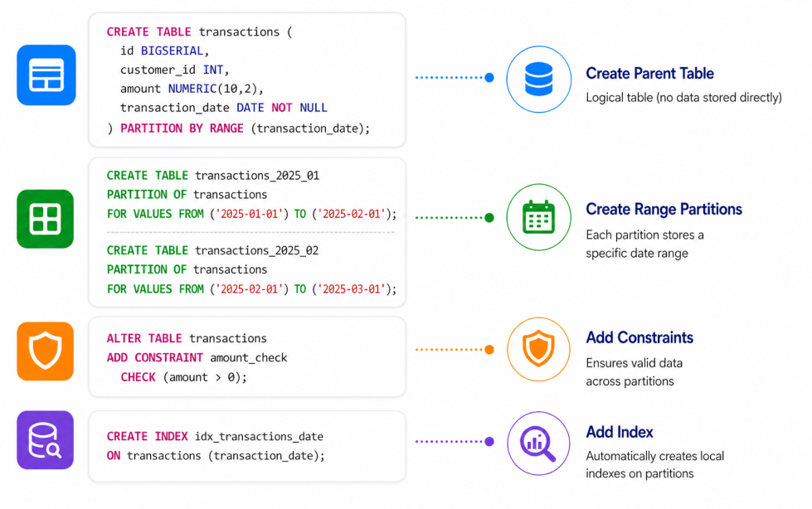
Task: Click 'specific date range' description line
Action: tap(637, 253)
